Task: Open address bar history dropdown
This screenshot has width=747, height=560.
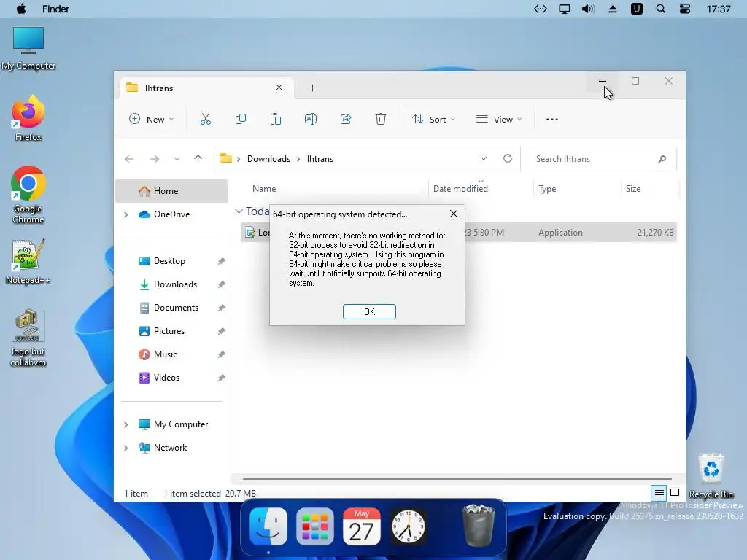Action: tap(484, 158)
